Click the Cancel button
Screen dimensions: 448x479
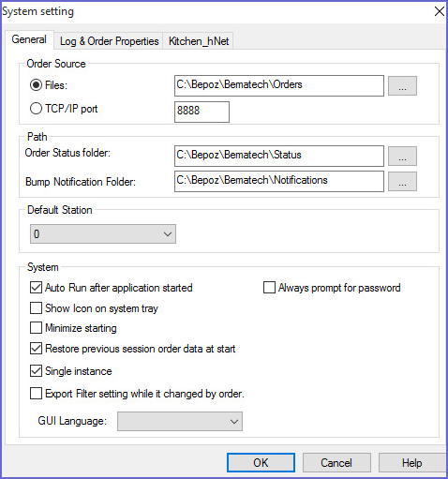(336, 462)
